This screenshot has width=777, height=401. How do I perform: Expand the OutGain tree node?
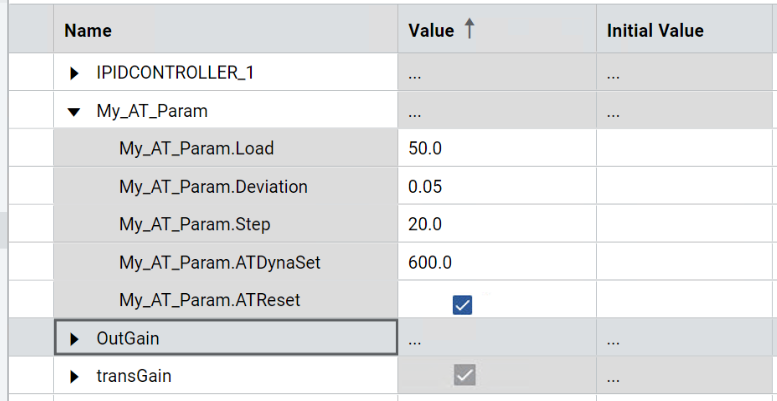[x=74, y=339]
